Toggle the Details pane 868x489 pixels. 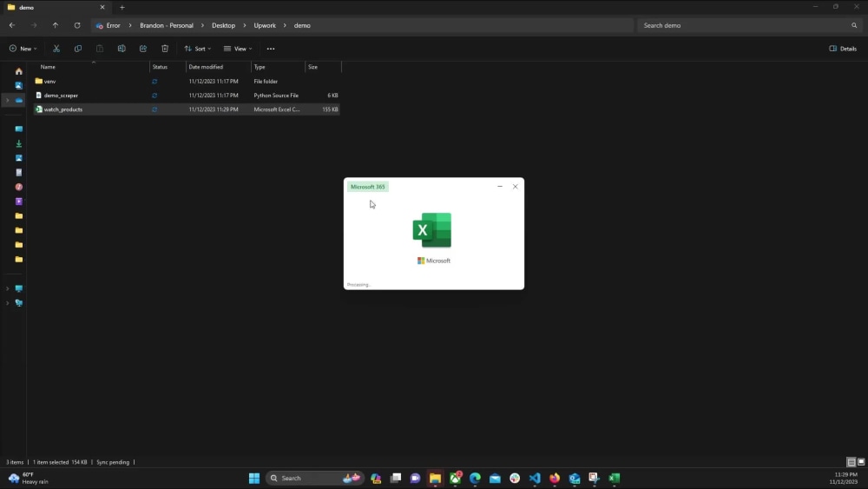(843, 49)
